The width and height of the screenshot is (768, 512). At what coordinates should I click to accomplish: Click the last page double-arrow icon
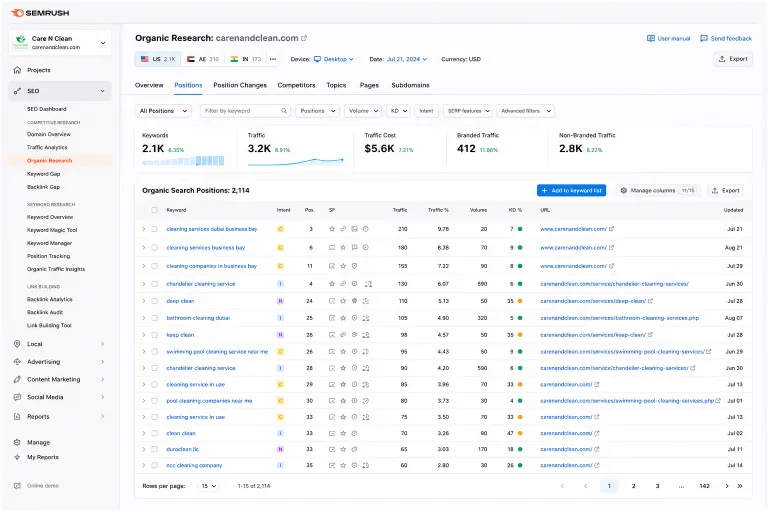[x=740, y=486]
